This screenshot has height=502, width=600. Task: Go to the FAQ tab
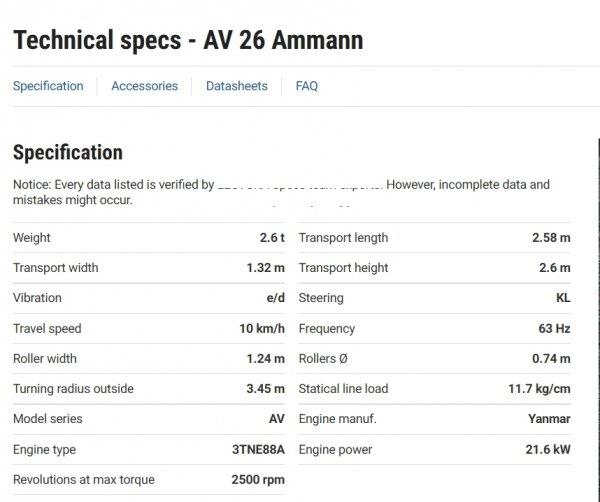pyautogui.click(x=306, y=86)
